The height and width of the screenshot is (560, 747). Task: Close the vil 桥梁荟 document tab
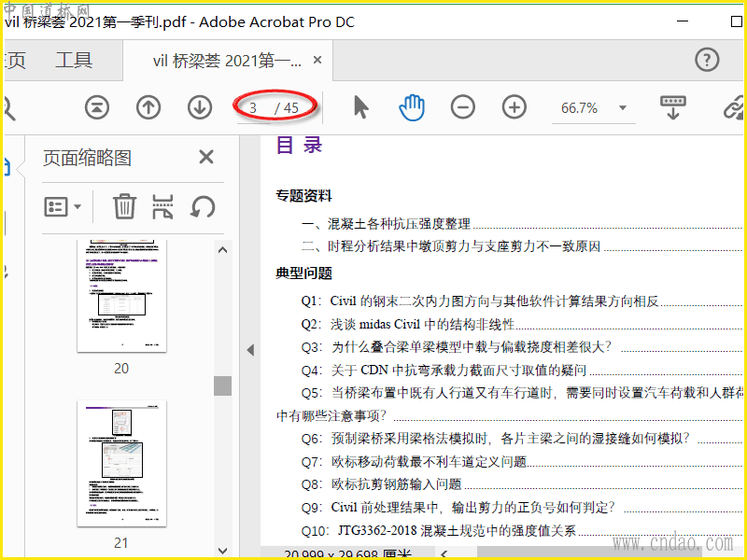[x=317, y=60]
